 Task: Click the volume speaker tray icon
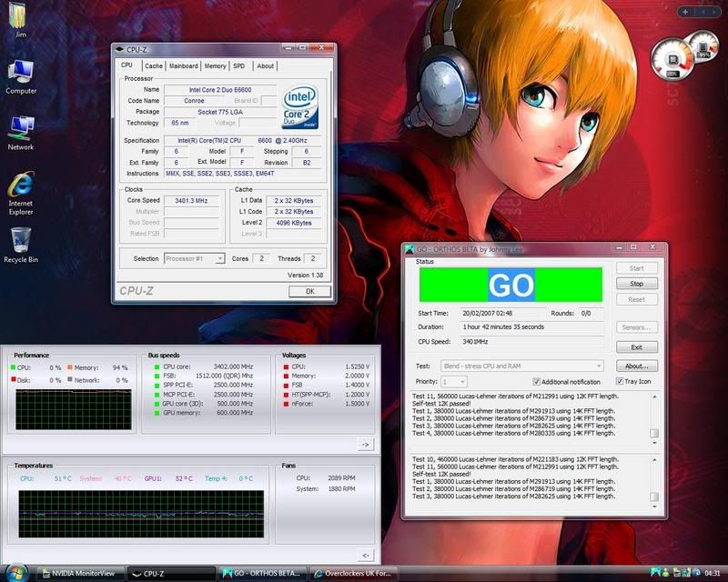(696, 573)
